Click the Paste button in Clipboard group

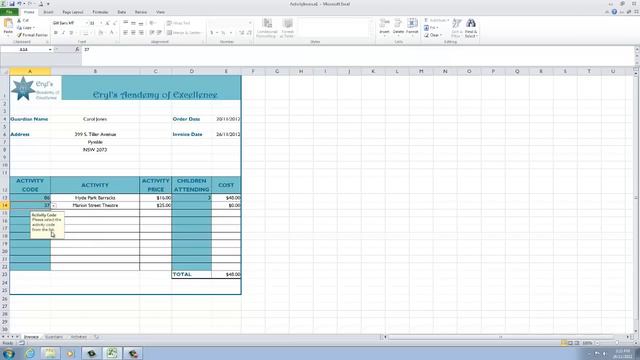click(8, 27)
